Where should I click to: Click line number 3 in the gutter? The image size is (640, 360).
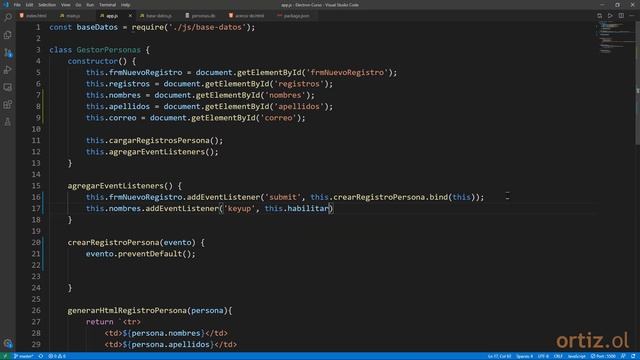pyautogui.click(x=38, y=50)
